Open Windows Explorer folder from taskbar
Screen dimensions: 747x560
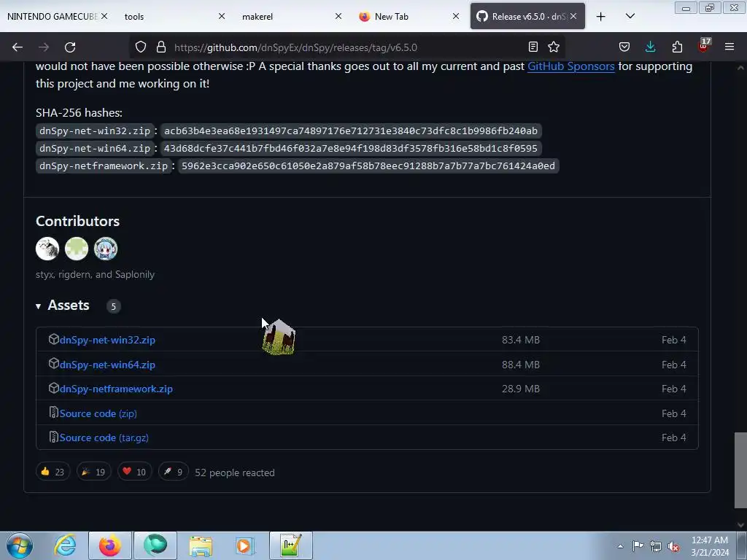point(201,545)
